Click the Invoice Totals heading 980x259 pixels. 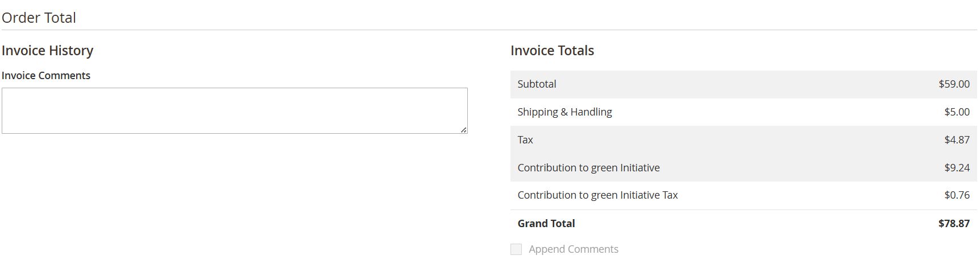(552, 51)
